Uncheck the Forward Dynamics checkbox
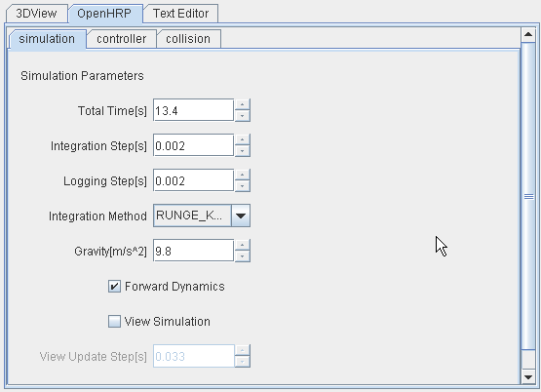541x392 pixels. tap(114, 287)
